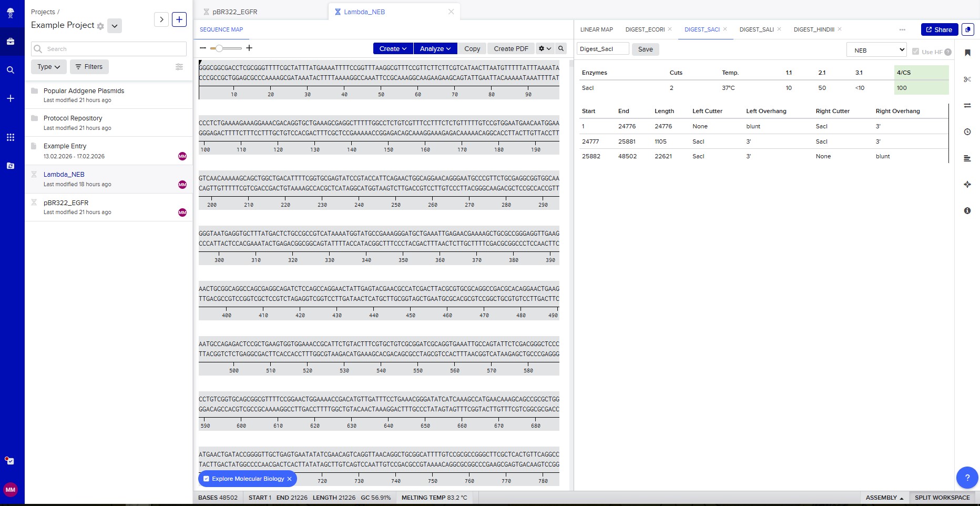Click the Copy button in sequence toolbar

pyautogui.click(x=472, y=48)
